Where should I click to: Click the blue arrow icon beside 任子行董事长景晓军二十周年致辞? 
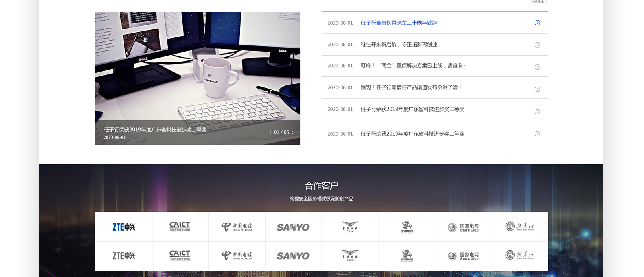point(537,23)
